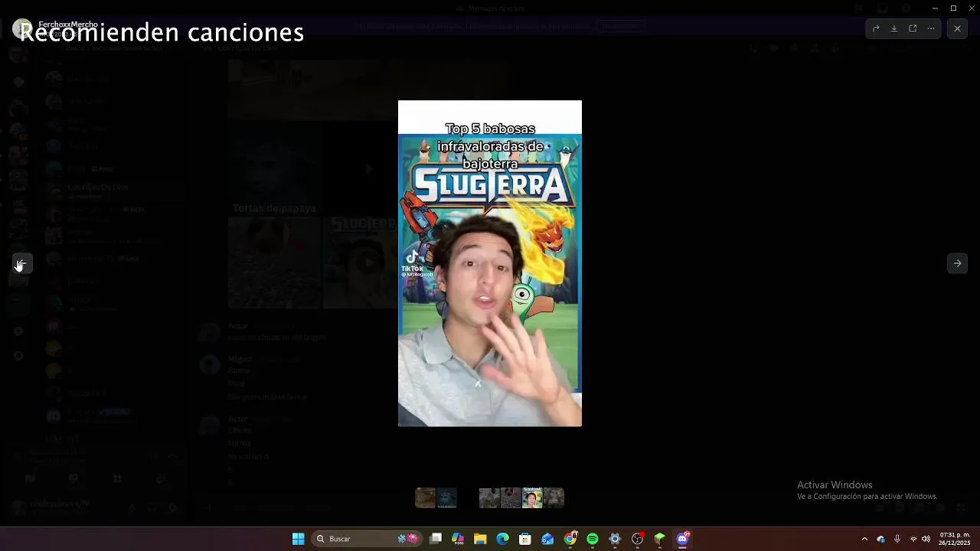Select the last thumbnail in the strip
980x551 pixels.
[554, 498]
